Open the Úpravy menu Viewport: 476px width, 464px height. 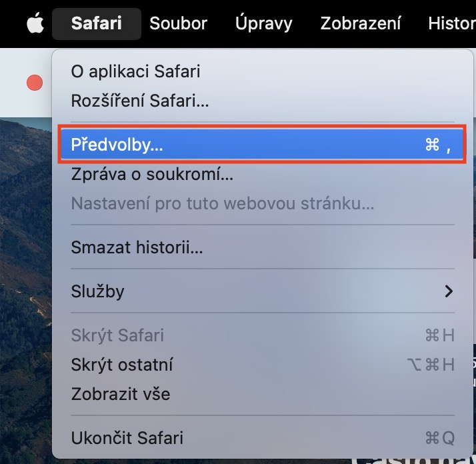263,24
